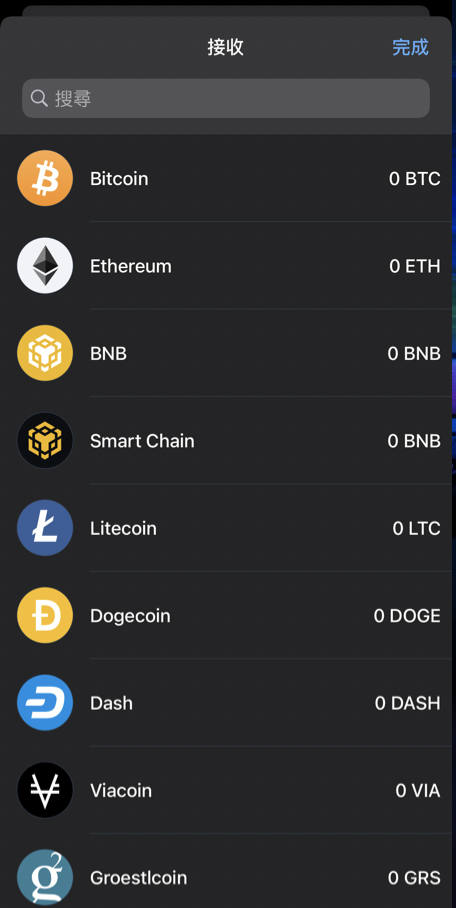Select the yellow Dogecoin icon

click(x=45, y=616)
